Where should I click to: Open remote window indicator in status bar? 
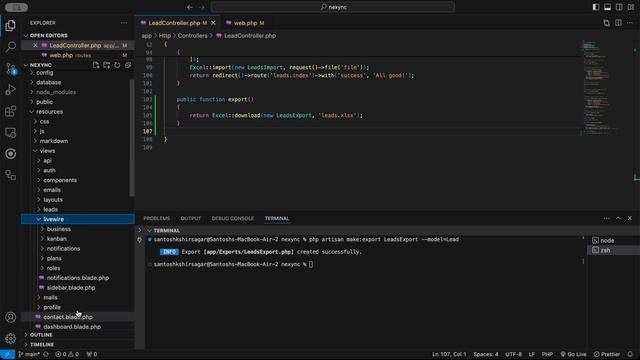(7, 354)
